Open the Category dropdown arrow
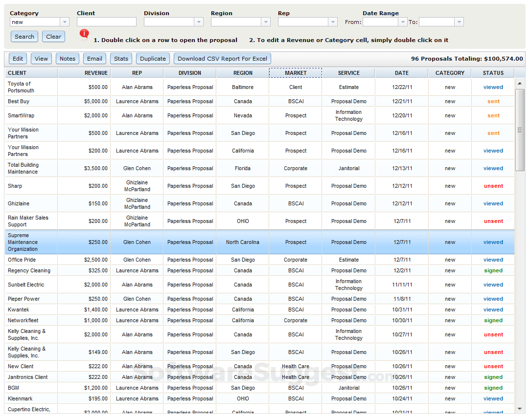The height and width of the screenshot is (420, 530). 65,22
